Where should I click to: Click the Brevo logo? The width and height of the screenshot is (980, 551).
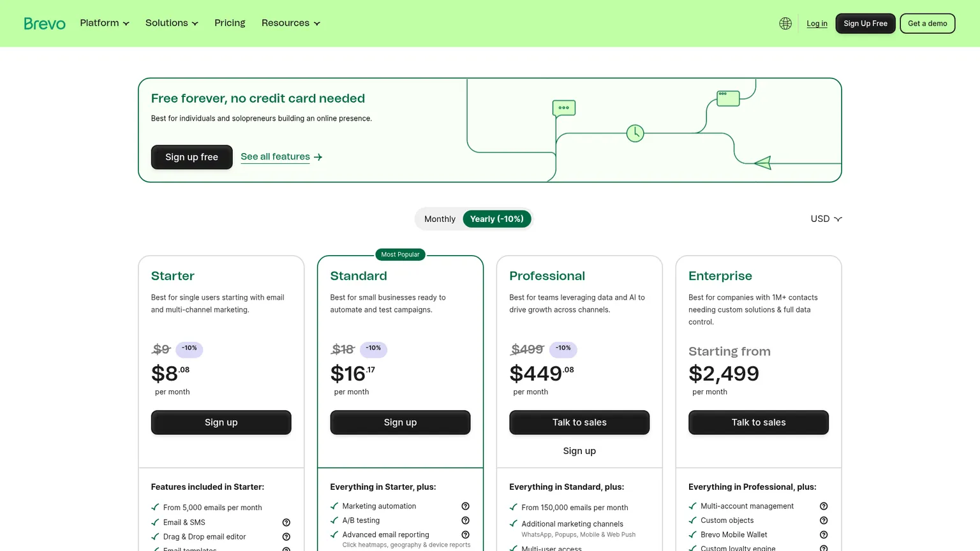pyautogui.click(x=45, y=24)
